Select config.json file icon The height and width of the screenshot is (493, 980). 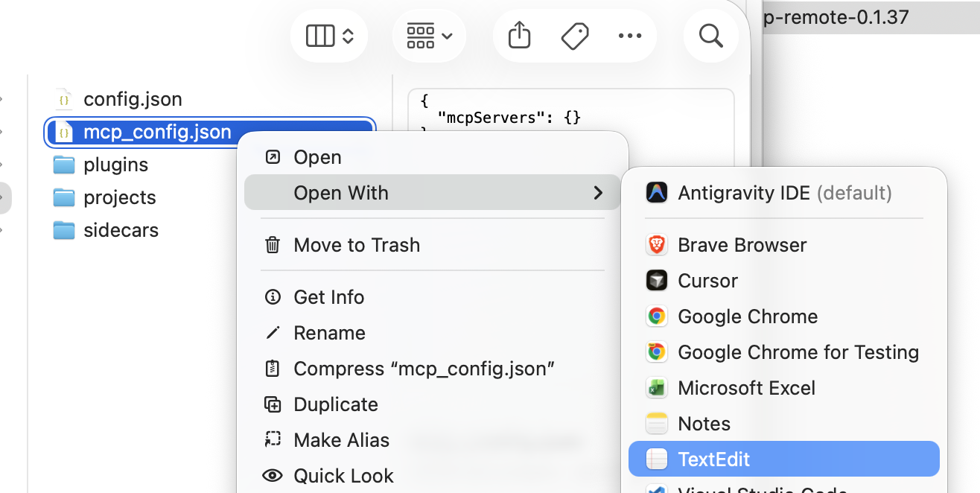[x=65, y=99]
